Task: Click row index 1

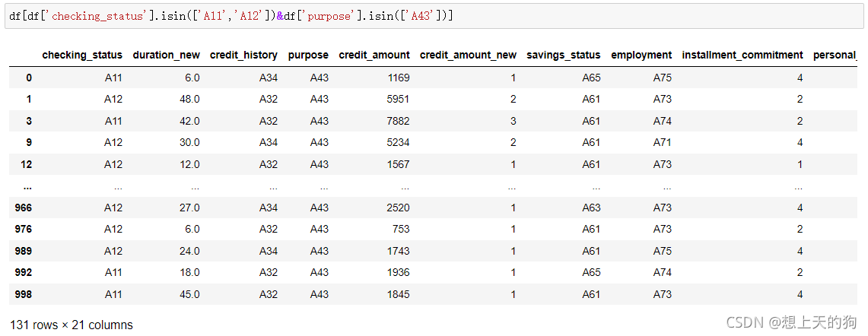Action: 29,99
